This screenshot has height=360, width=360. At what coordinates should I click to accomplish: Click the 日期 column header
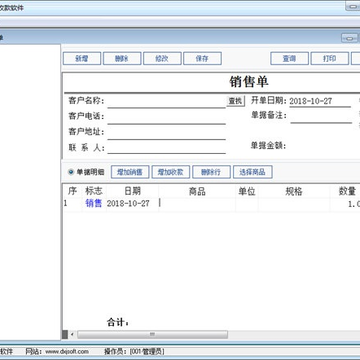tap(132, 191)
